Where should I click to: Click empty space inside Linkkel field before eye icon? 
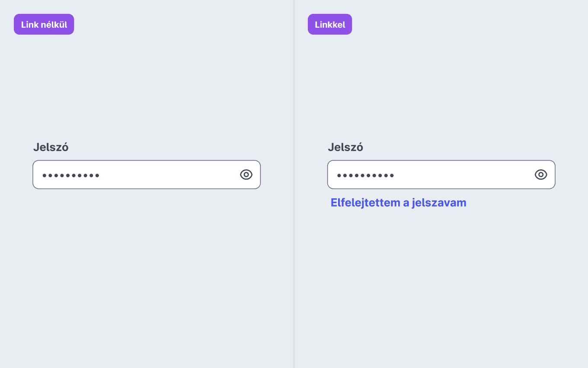pyautogui.click(x=463, y=174)
